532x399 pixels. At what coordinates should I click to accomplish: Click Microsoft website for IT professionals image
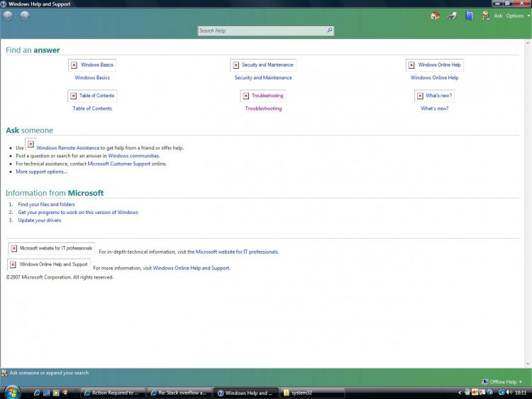point(51,249)
